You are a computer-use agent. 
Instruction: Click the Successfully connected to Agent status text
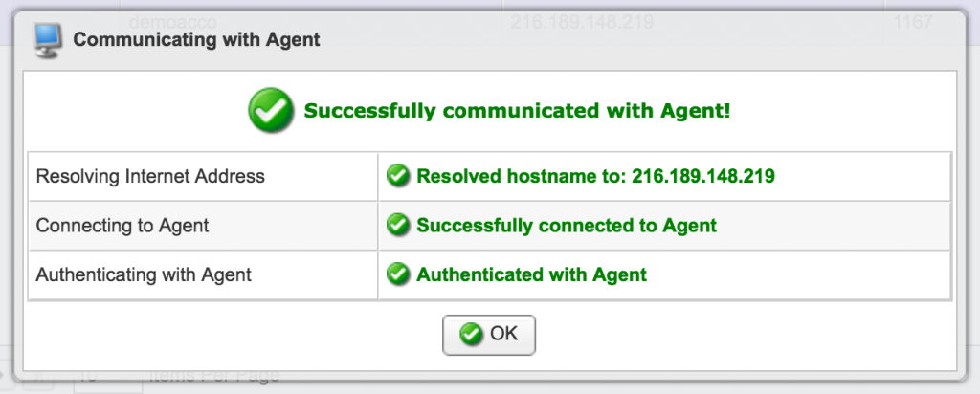tap(567, 226)
